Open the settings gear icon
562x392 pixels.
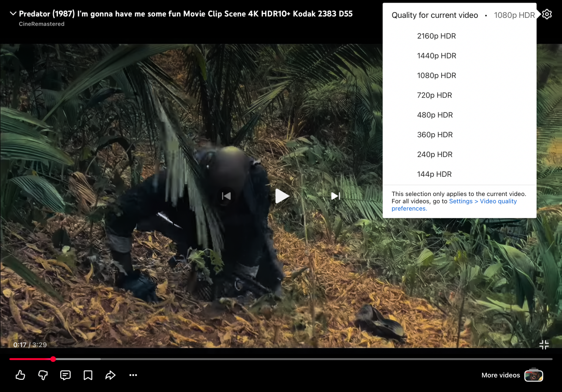coord(547,14)
